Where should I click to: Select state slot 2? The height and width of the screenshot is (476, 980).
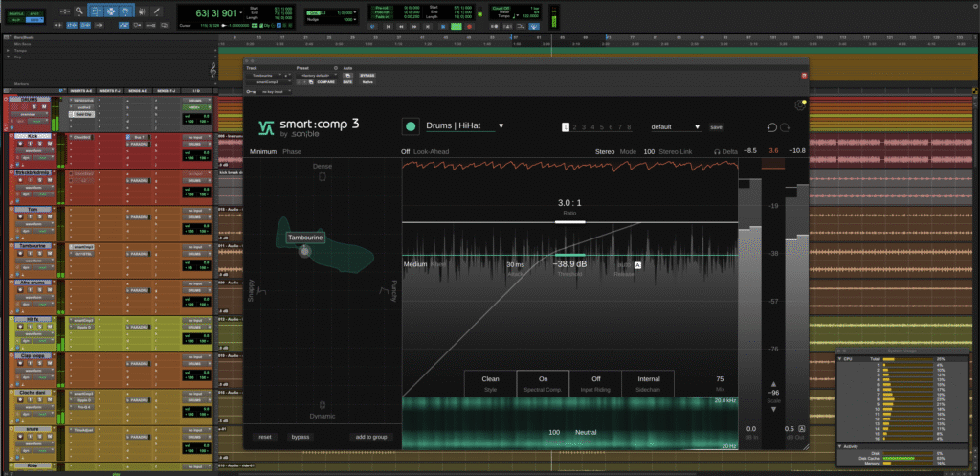pyautogui.click(x=574, y=127)
